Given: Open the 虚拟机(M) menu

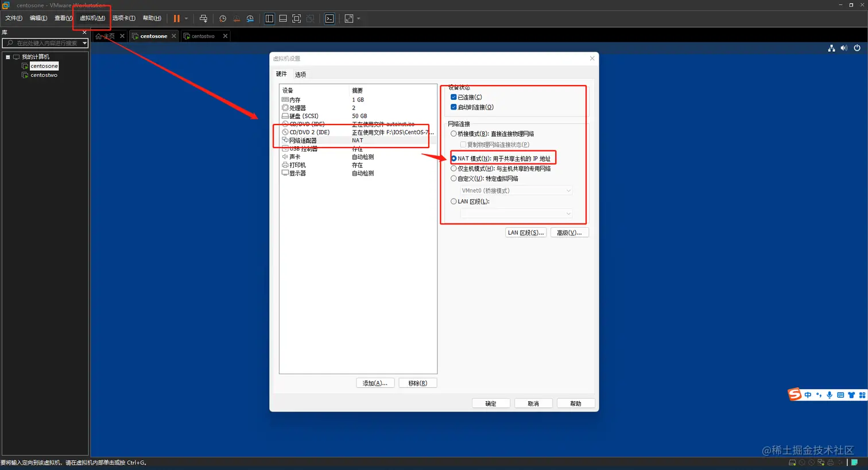Looking at the screenshot, I should click(92, 18).
